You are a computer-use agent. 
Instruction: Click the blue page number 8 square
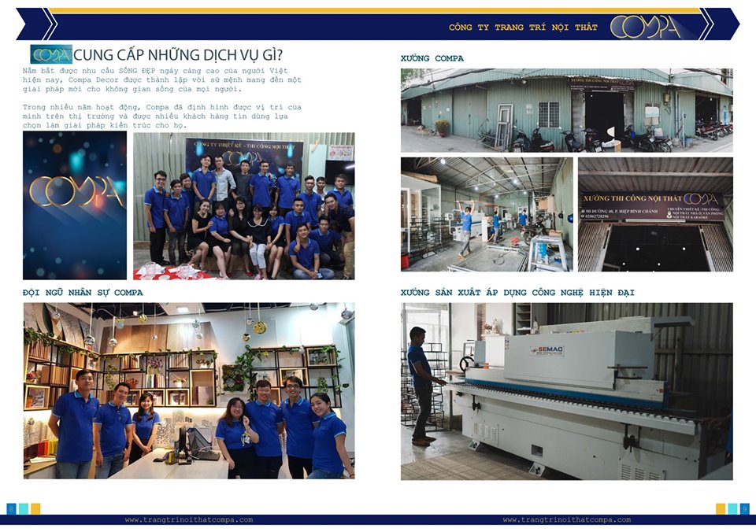11,508
